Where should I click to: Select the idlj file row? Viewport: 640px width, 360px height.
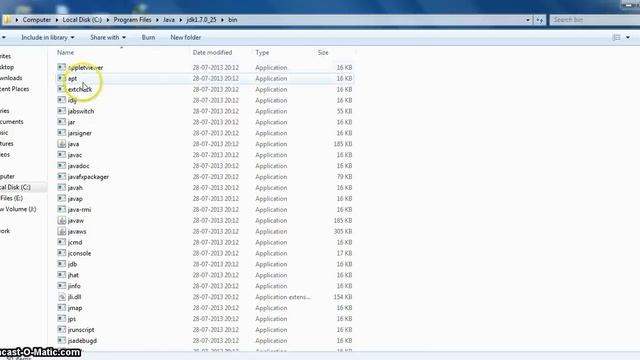[204, 100]
